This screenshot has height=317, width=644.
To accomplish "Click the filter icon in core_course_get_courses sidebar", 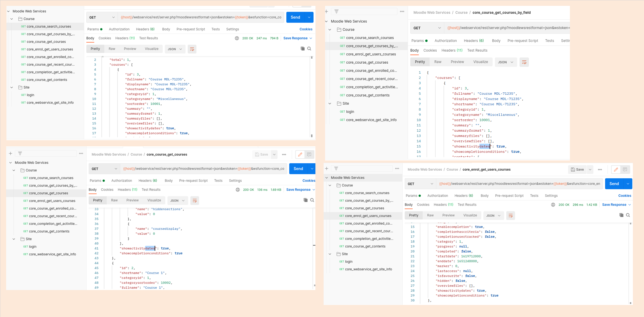I will point(20,153).
